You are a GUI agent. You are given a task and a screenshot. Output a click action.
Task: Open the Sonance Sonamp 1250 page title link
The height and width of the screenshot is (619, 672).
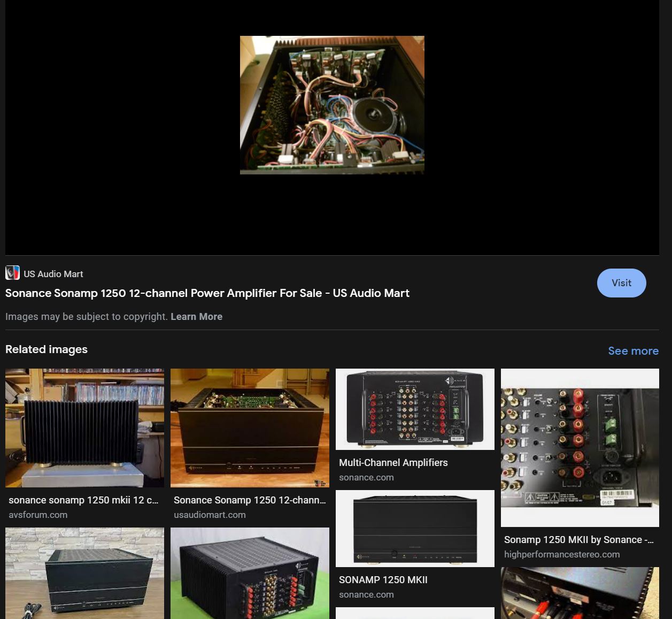207,293
